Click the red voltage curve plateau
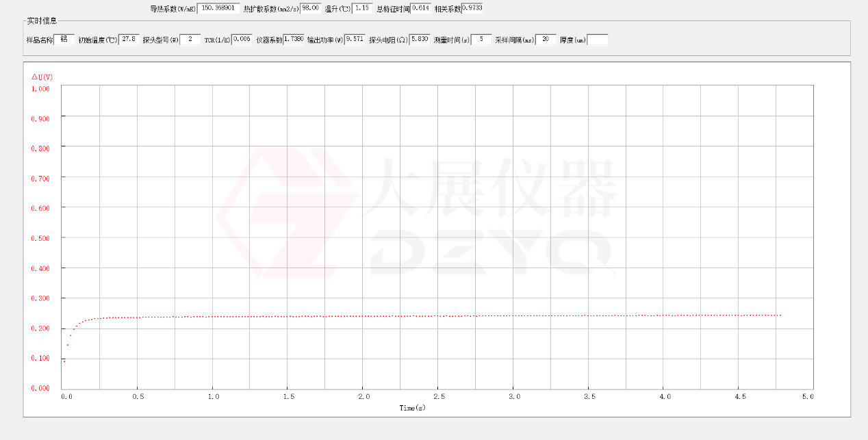Screen dimensions: 868x440 [445, 315]
